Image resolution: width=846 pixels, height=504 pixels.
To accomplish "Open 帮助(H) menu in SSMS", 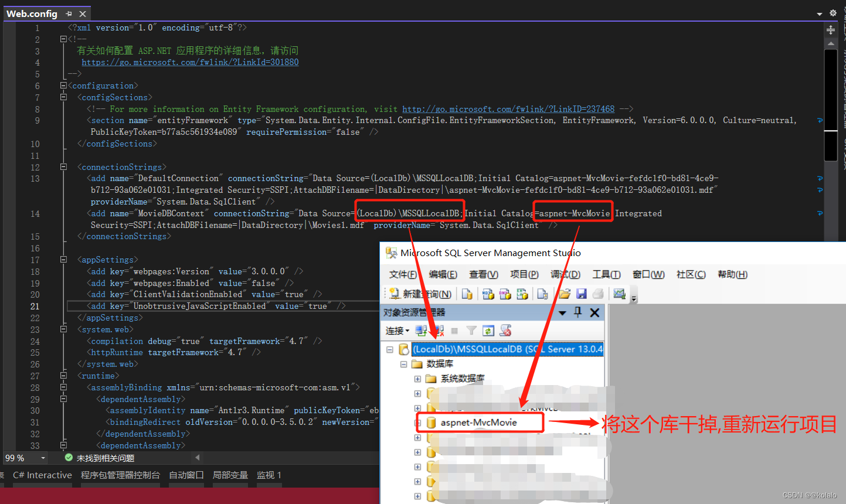I will (x=733, y=274).
